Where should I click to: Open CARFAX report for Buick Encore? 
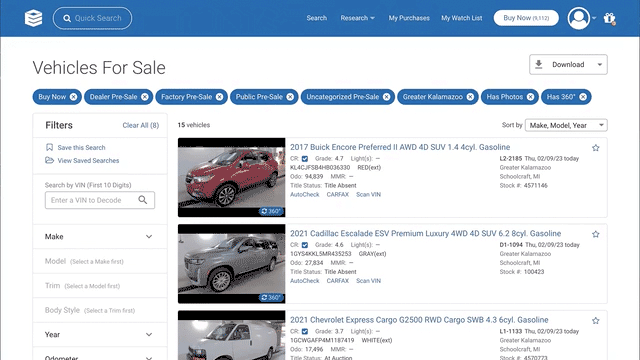click(x=338, y=195)
